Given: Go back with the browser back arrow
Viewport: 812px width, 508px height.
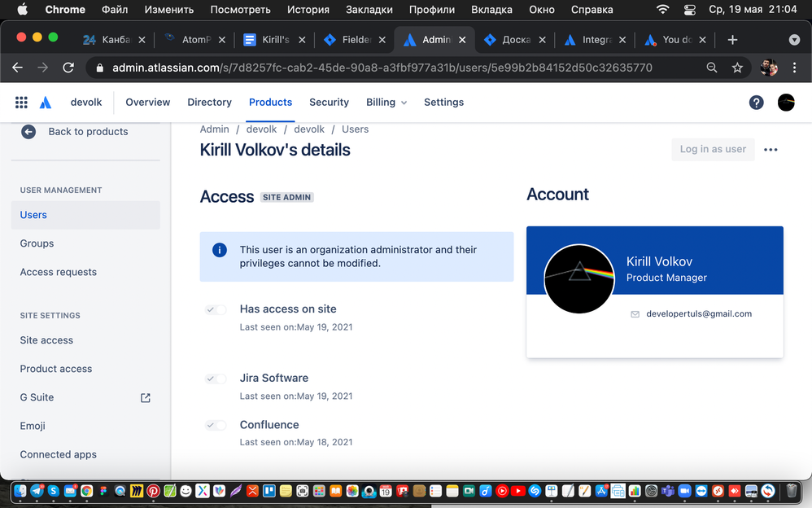Looking at the screenshot, I should (18, 68).
